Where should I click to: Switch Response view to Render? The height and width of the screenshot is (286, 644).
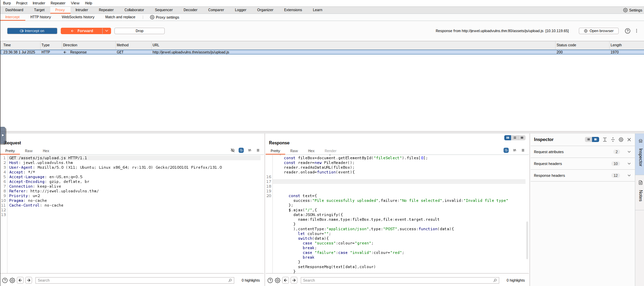point(330,151)
